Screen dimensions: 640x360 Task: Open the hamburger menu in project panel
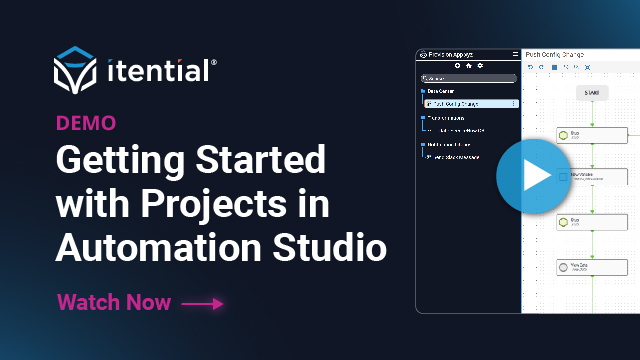(x=515, y=54)
